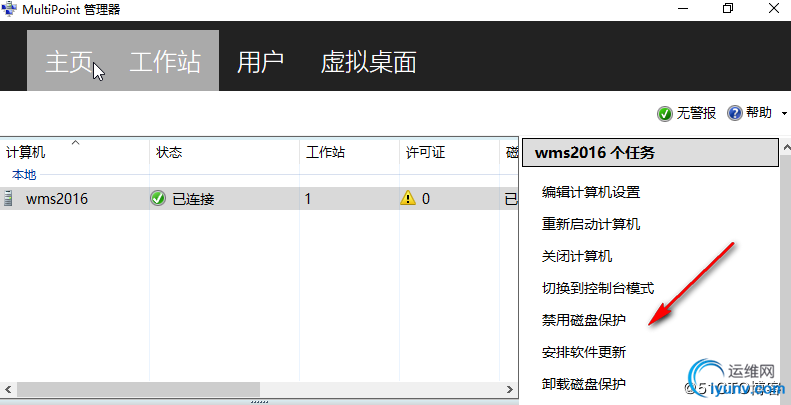The image size is (791, 405).
Task: Switch to the 虚拟桌面 tab
Action: pos(368,63)
